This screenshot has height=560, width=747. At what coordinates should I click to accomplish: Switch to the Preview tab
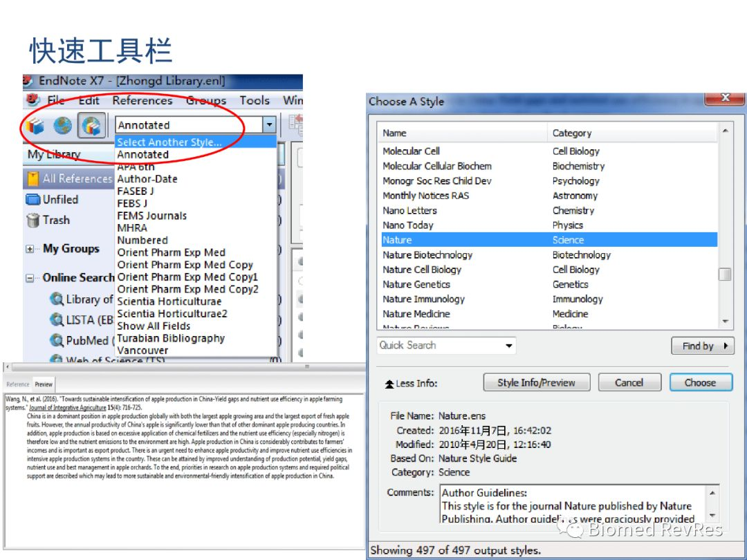point(44,384)
